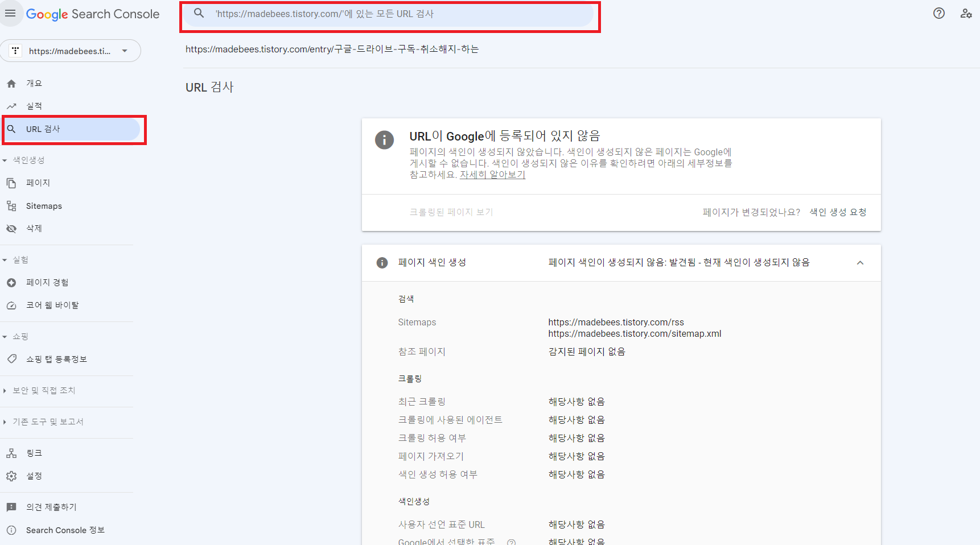Click the gauge icon beside 코어 웹 바이탈
The height and width of the screenshot is (545, 980).
11,305
